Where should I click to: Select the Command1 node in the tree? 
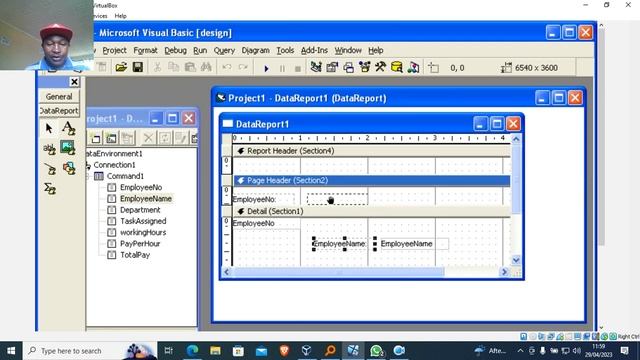tap(125, 176)
